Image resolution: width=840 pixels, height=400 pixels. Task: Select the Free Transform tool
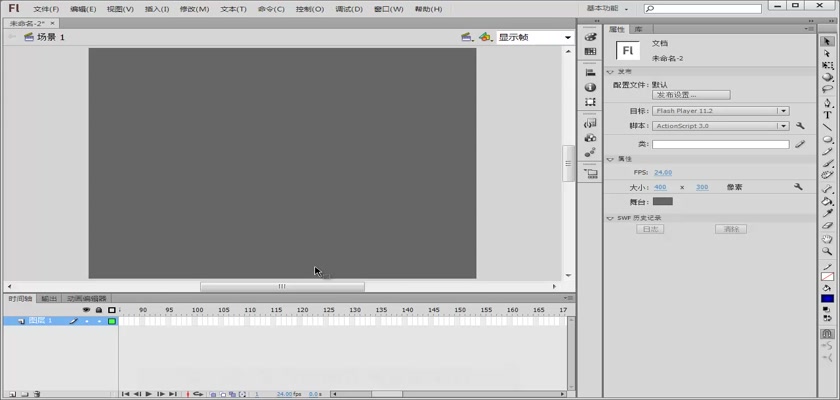click(828, 65)
